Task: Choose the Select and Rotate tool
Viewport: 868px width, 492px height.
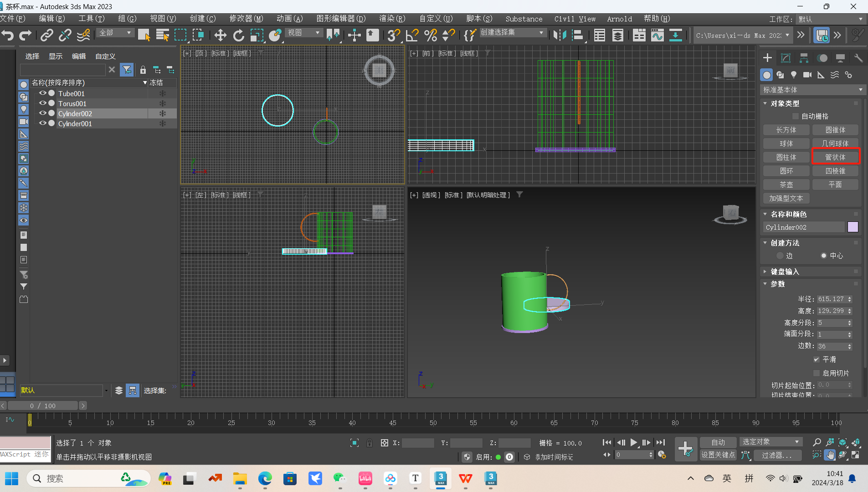Action: click(x=239, y=35)
